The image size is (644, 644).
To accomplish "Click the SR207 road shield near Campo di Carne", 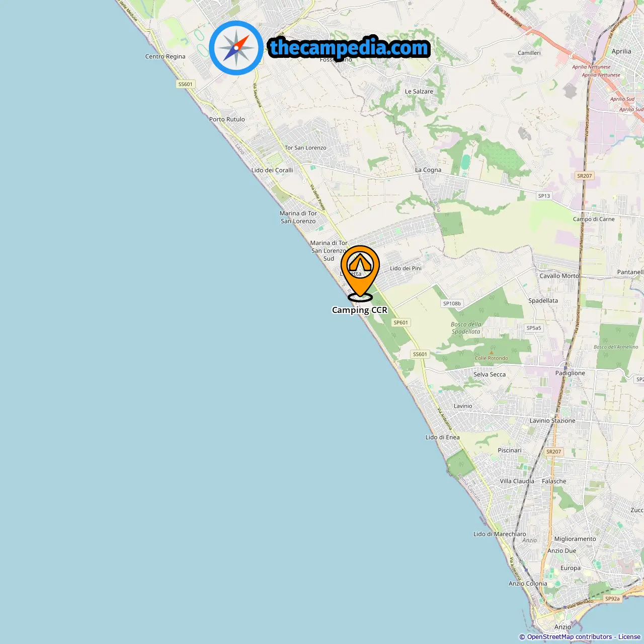I will (x=585, y=176).
